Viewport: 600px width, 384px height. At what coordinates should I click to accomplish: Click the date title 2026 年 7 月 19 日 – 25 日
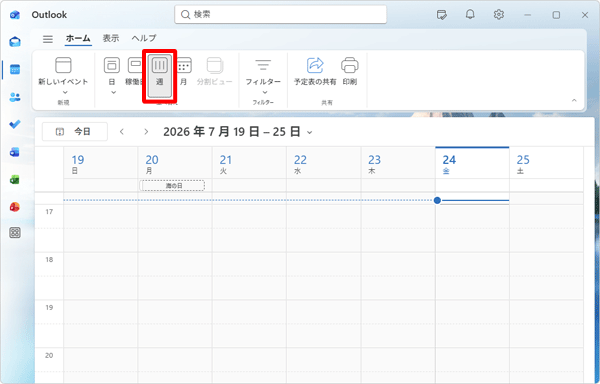click(x=232, y=132)
